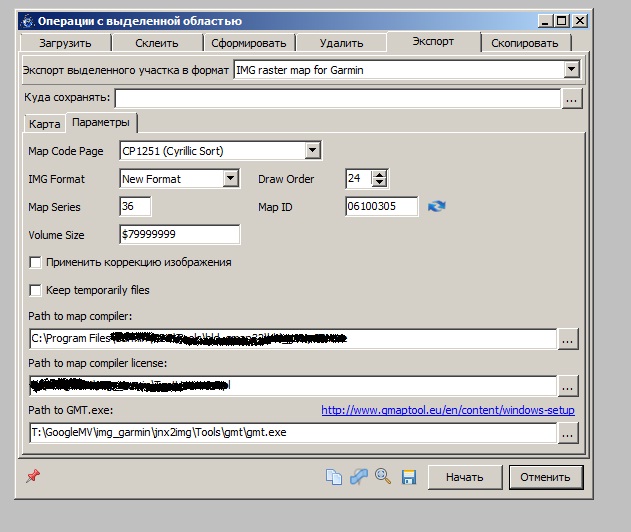The height and width of the screenshot is (532, 631).
Task: Refresh the Map ID value
Action: point(436,206)
